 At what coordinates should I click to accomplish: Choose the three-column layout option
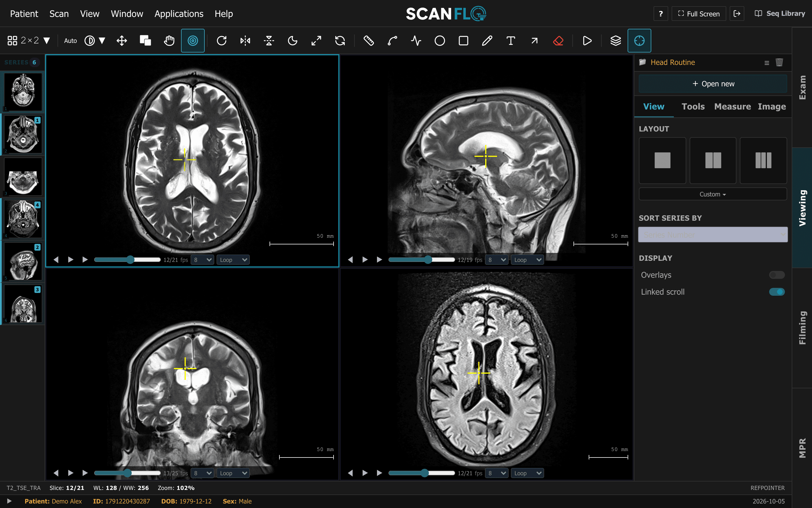point(763,160)
